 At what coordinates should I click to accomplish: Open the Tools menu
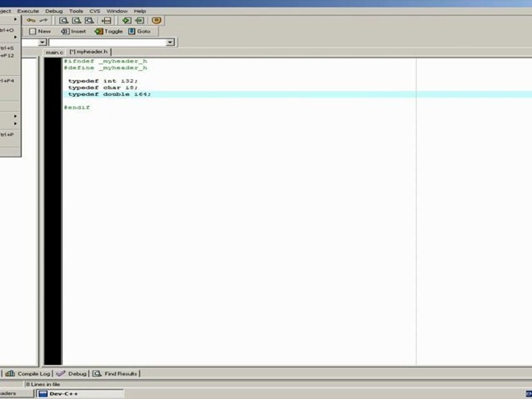click(x=76, y=11)
